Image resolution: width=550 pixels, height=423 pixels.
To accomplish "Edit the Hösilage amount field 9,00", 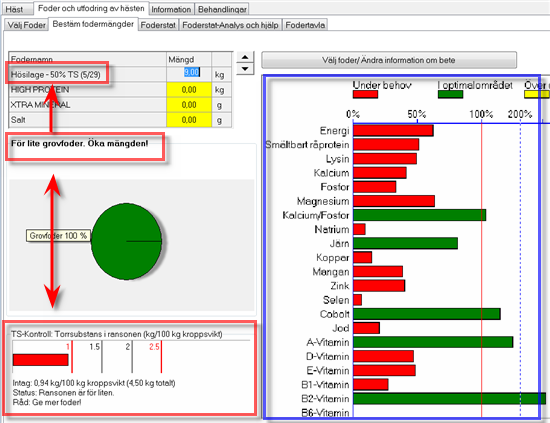I will (189, 73).
